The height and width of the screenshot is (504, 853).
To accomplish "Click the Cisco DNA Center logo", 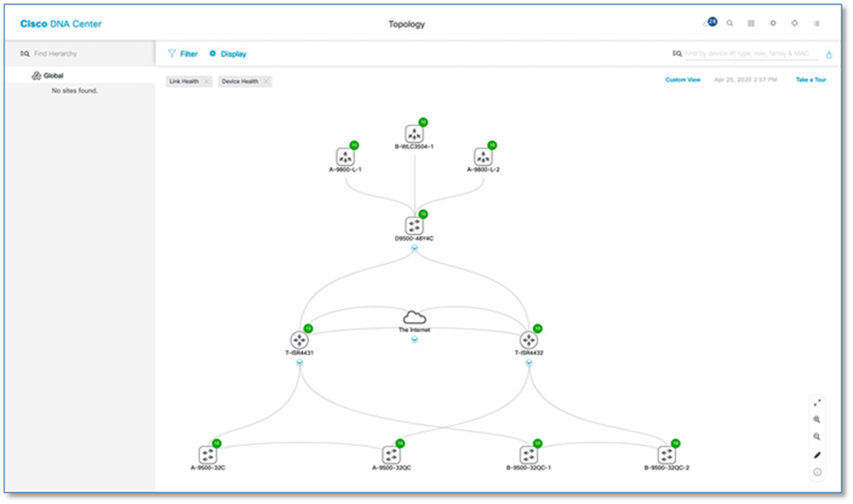I will [61, 24].
